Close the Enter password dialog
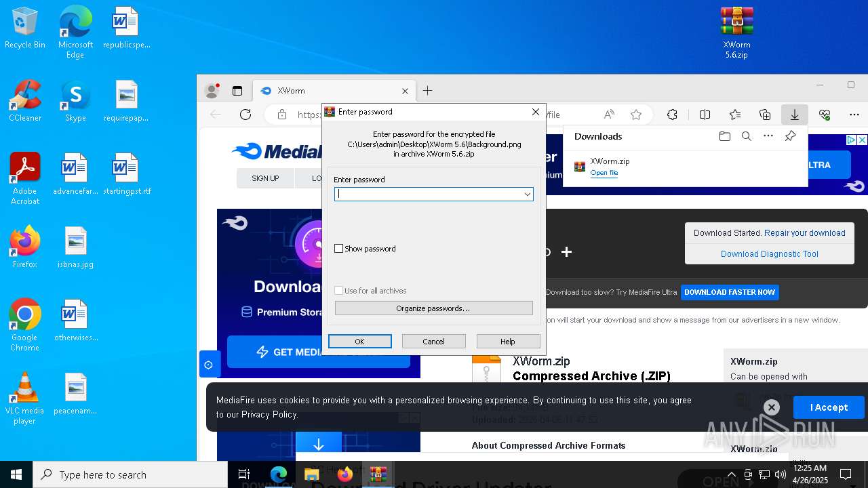This screenshot has height=488, width=868. 535,112
